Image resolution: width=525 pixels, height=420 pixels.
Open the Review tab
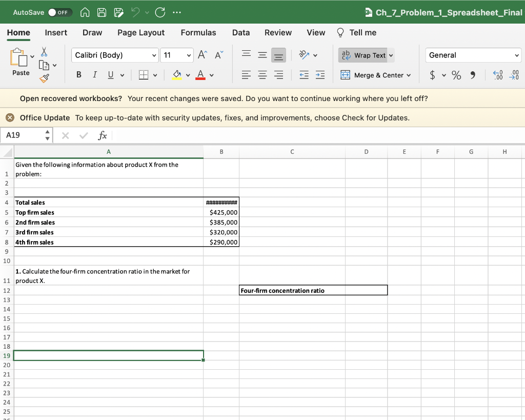pos(278,32)
